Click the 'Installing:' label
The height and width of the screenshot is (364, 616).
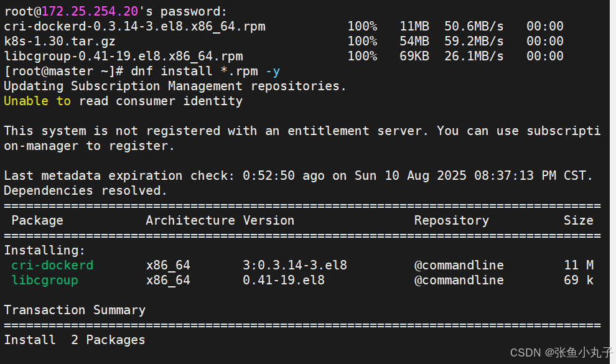pyautogui.click(x=45, y=250)
